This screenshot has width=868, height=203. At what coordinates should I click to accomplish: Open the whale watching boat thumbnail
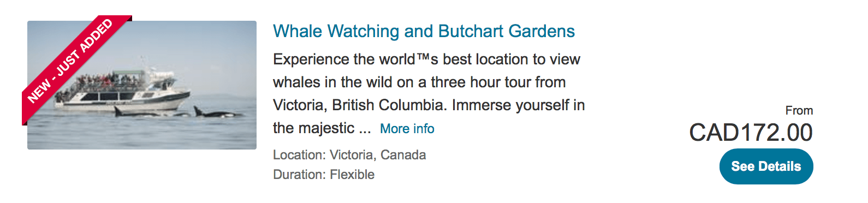point(142,85)
